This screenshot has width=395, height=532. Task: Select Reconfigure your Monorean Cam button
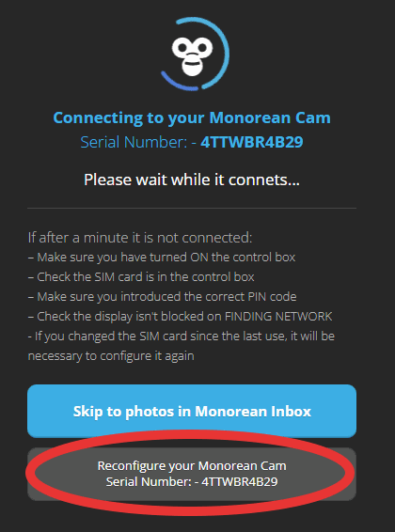[x=192, y=474]
